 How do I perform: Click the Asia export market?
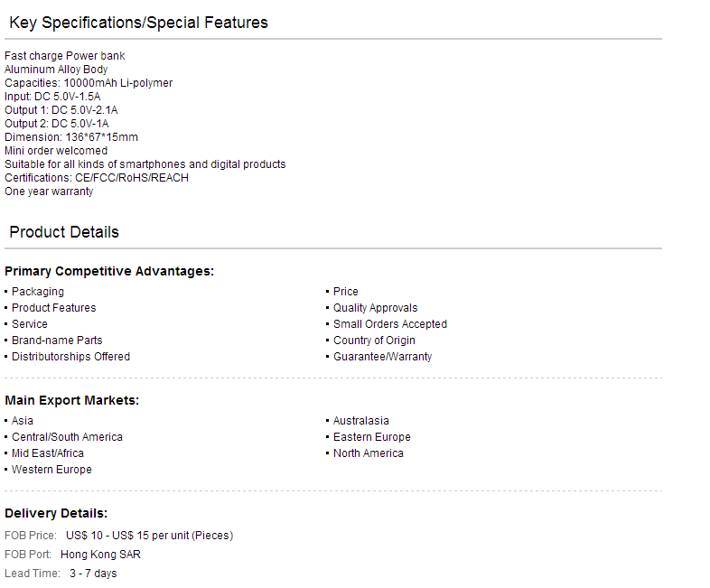click(23, 421)
